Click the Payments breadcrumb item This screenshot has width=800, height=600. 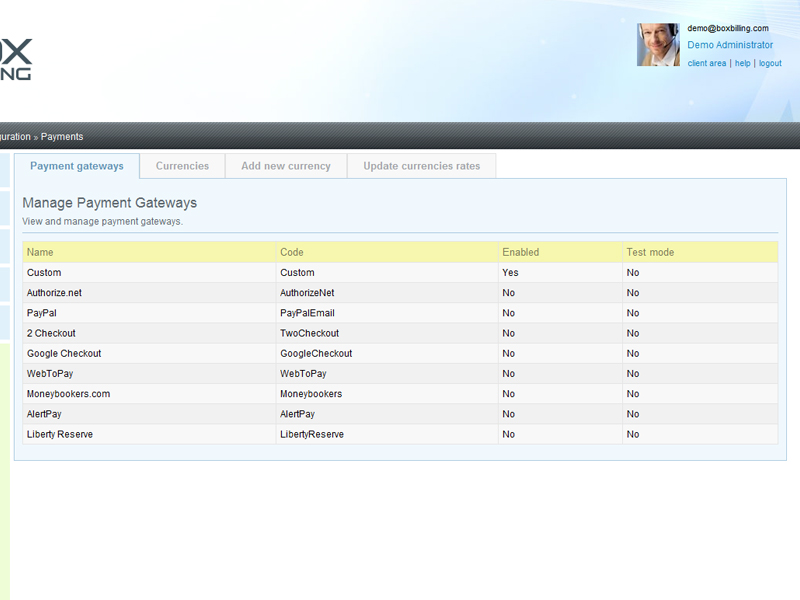click(62, 137)
